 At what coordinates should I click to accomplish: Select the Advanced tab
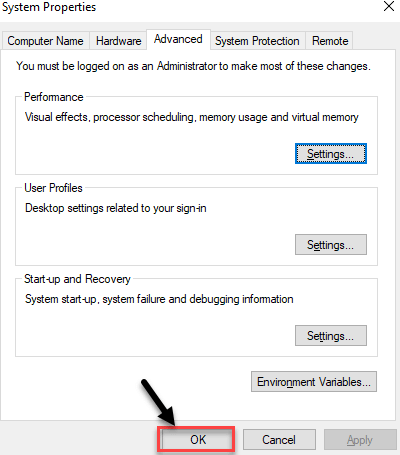point(178,39)
